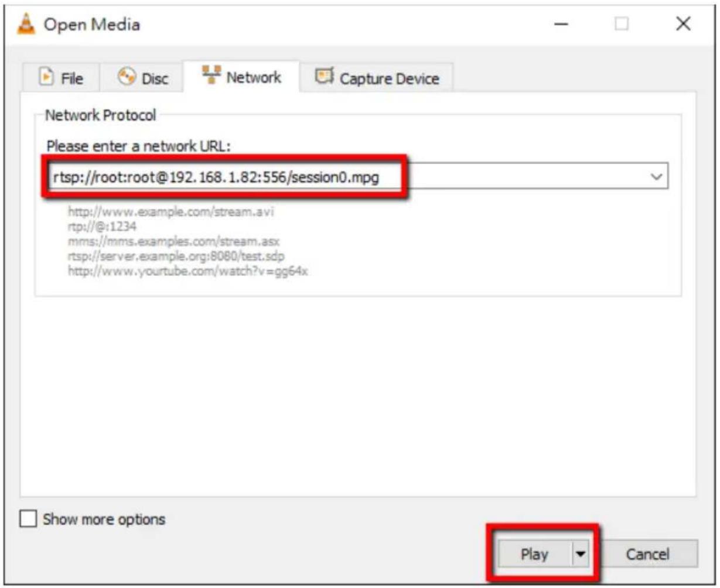Click the mms://mms.examples.com/stream.asx example text

(x=174, y=242)
